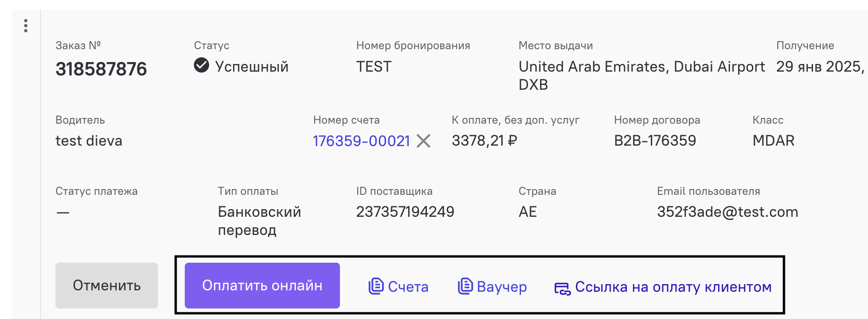This screenshot has width=868, height=319.
Task: Select order number 318587876
Action: click(x=101, y=69)
